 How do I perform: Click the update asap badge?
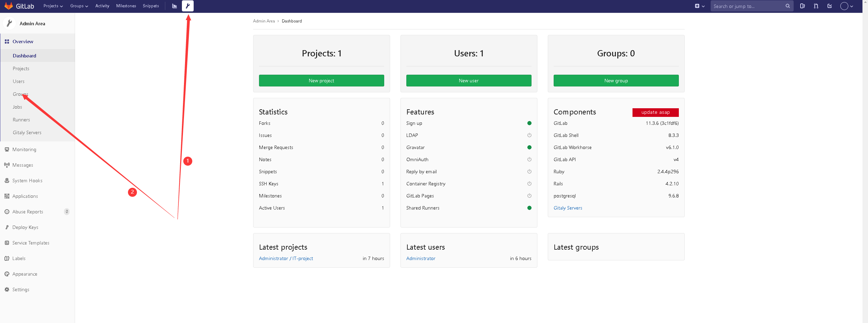click(x=656, y=112)
